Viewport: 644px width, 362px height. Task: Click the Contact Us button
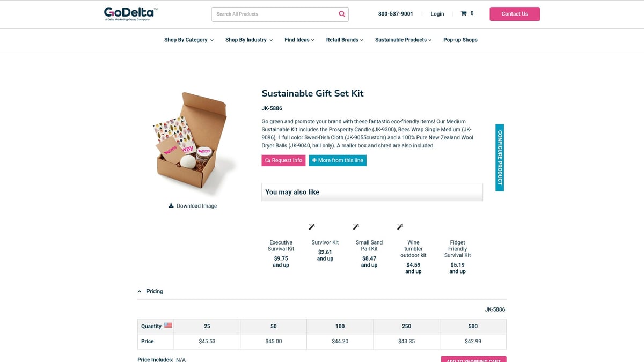514,13
